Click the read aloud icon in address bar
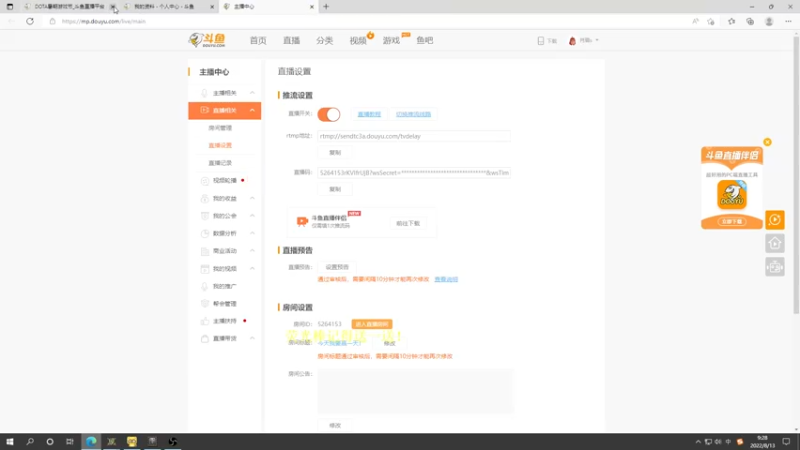 coord(695,21)
